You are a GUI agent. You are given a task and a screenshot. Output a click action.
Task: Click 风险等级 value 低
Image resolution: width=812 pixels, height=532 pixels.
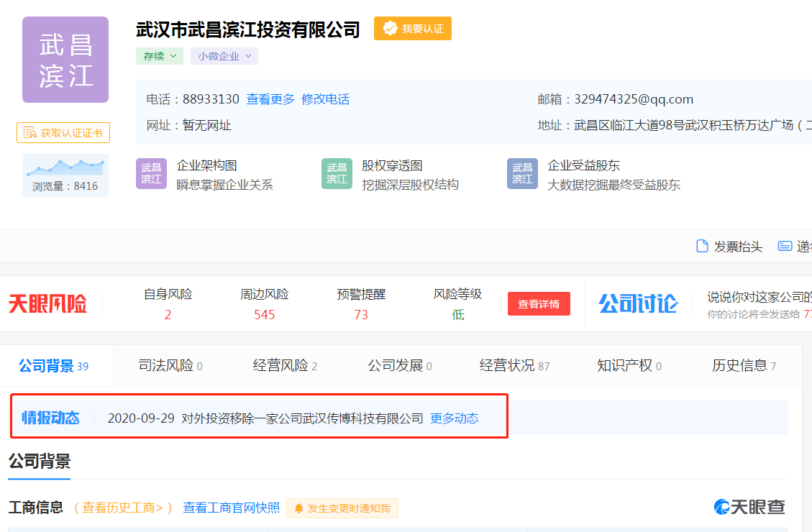pyautogui.click(x=458, y=315)
